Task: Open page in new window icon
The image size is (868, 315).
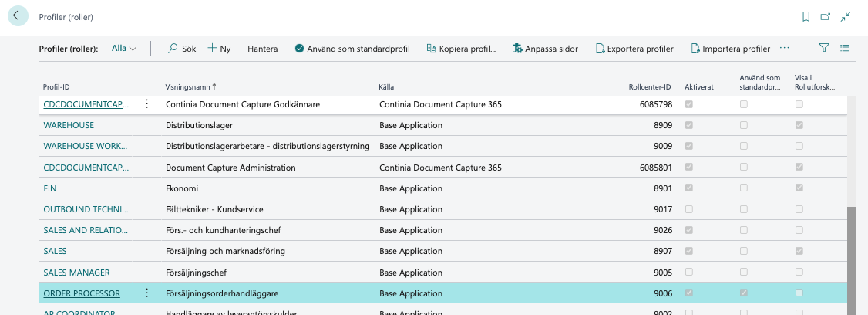Action: tap(826, 16)
